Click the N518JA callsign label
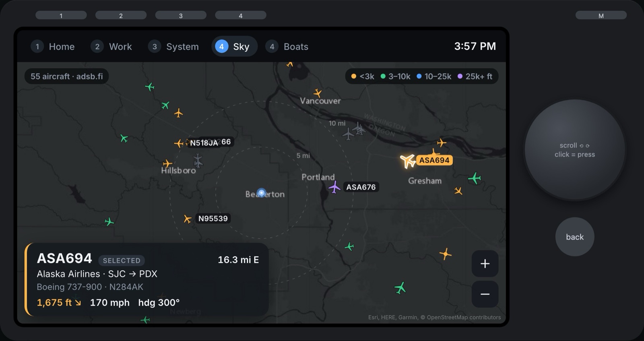The width and height of the screenshot is (644, 341). pos(204,143)
